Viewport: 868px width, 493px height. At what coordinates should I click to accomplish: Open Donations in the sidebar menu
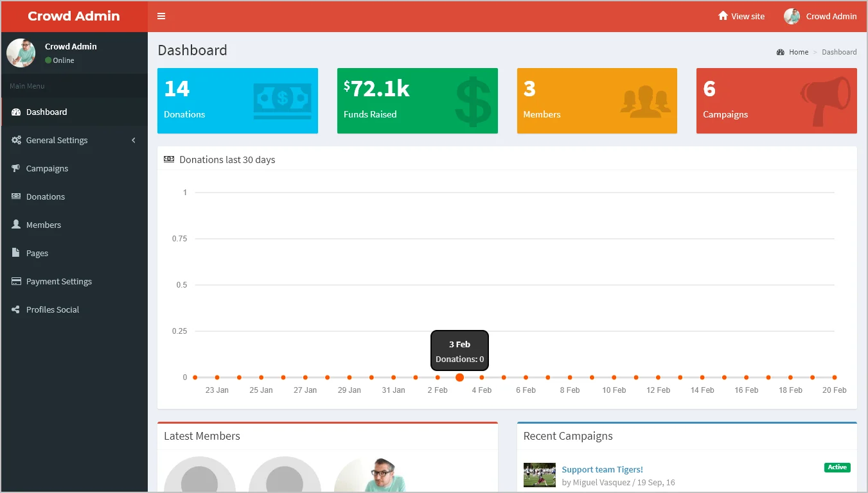pos(75,196)
